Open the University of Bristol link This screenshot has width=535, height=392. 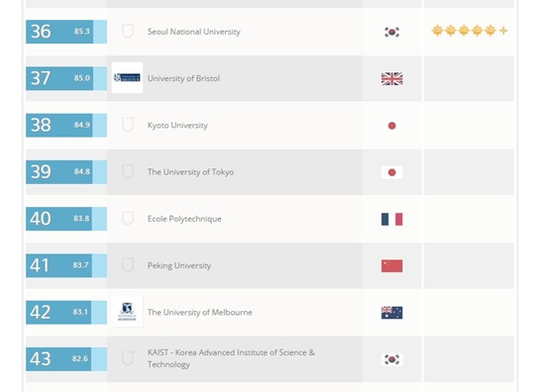(x=183, y=78)
